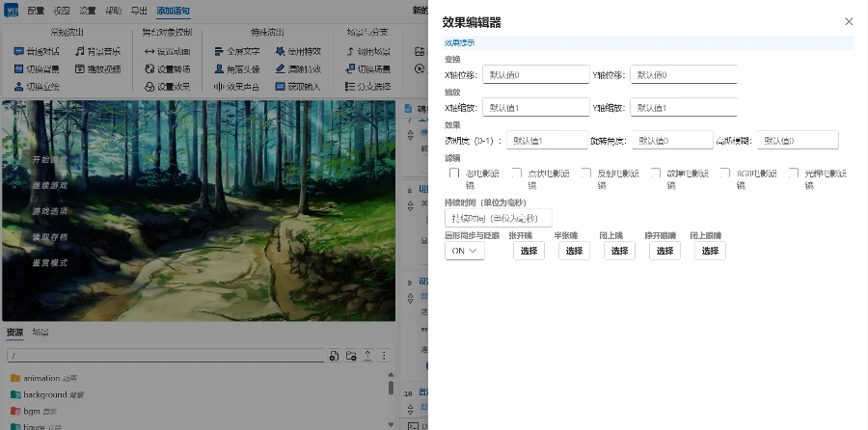Screen dimensions: 868x430
Task: Click 选择 button under 闭上嘴
Action: [619, 251]
